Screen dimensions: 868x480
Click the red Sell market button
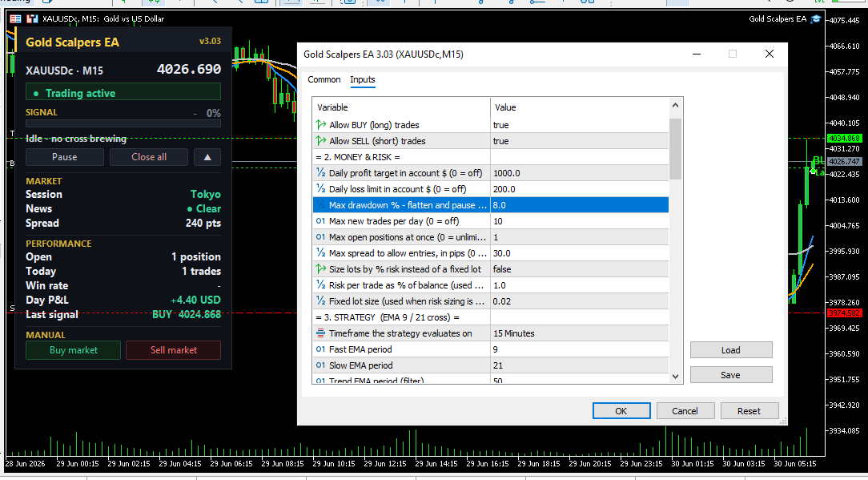[x=173, y=350]
